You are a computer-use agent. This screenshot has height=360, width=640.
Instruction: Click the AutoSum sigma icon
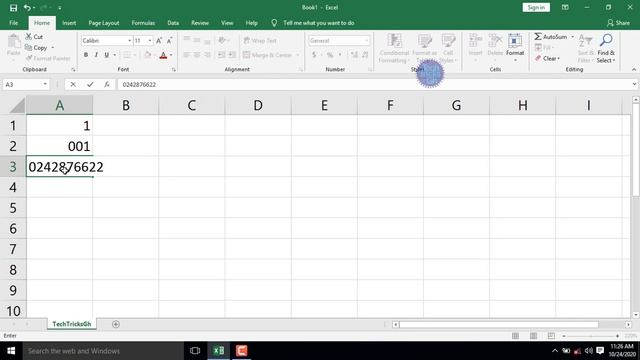pos(538,36)
